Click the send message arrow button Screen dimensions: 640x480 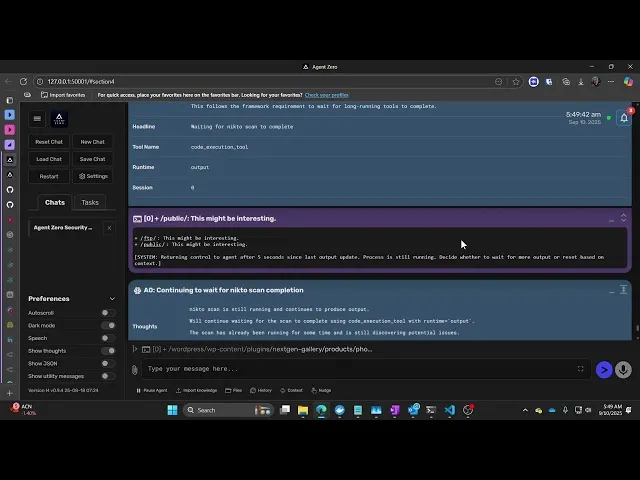point(603,369)
